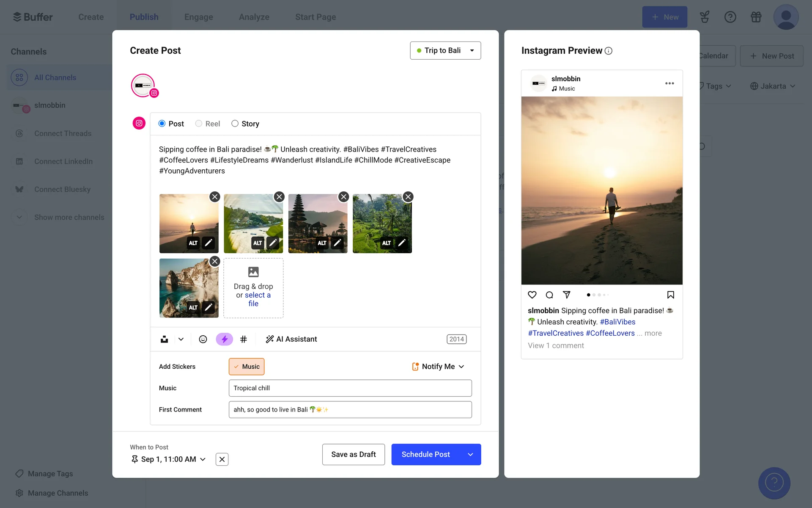Add ALT text to the rice terrace photo
The image size is (812, 508).
point(386,243)
